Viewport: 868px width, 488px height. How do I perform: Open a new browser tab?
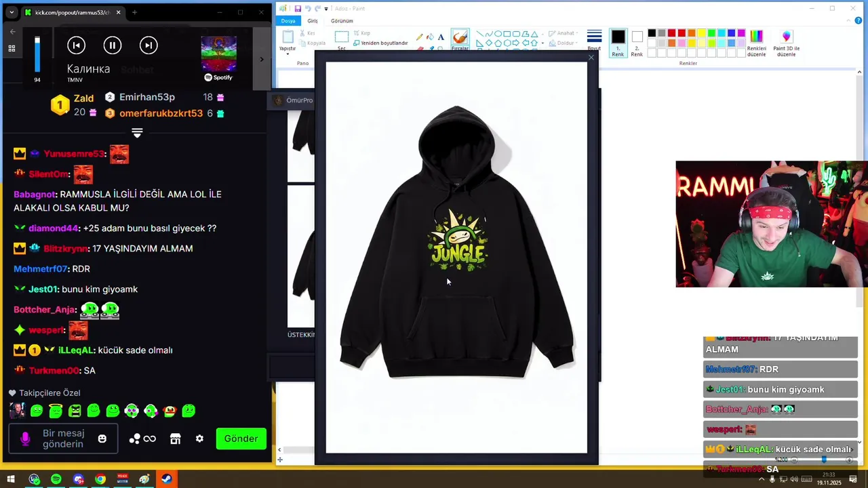134,12
